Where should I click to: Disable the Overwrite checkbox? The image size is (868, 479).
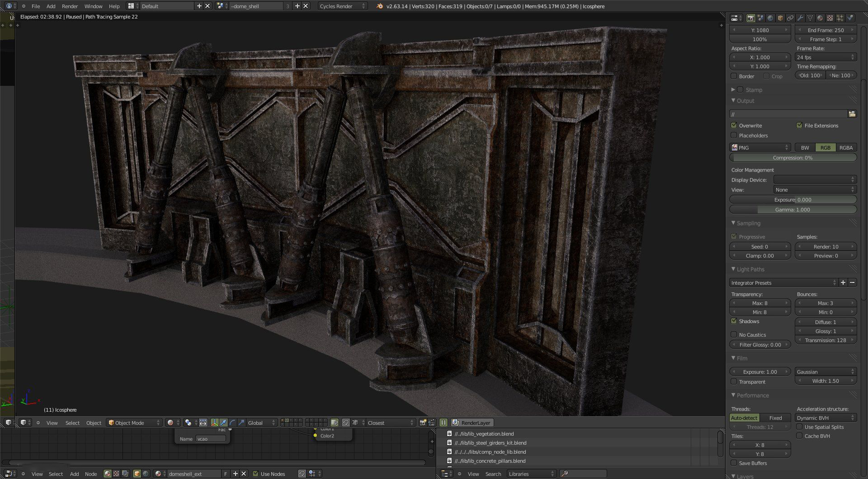734,126
